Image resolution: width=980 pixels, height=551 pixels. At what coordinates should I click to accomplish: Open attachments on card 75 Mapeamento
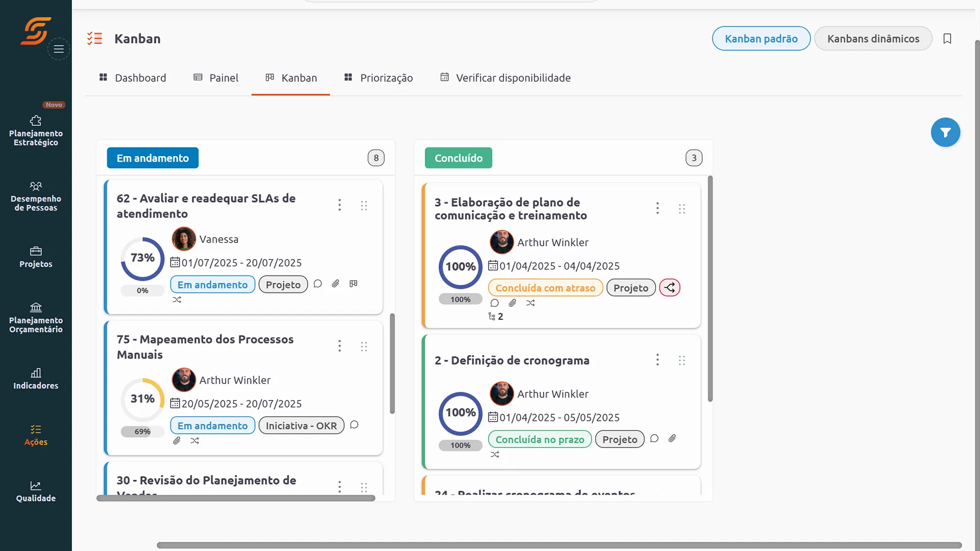click(177, 440)
